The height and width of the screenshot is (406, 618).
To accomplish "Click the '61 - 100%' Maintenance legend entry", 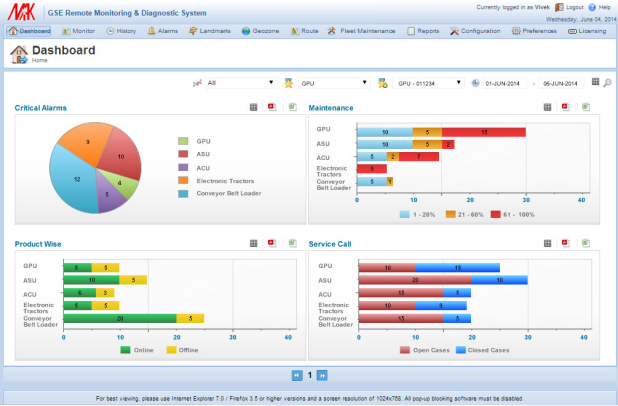I will pos(512,214).
